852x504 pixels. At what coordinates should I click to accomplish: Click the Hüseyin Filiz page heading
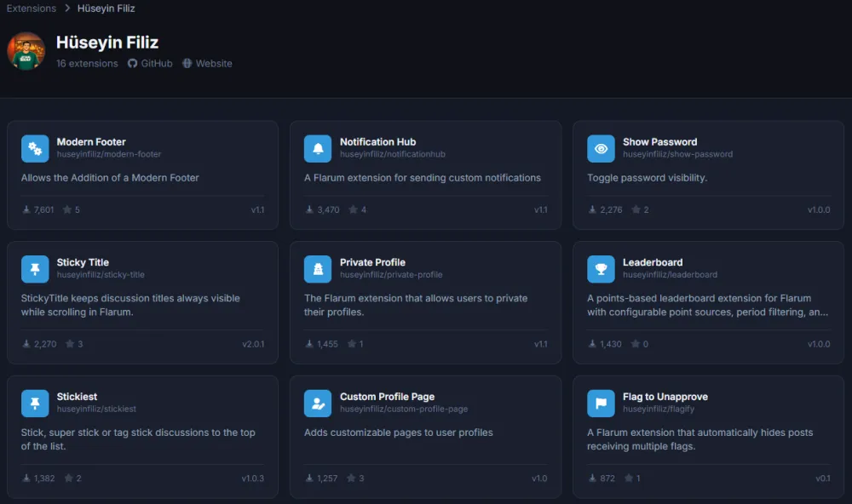pyautogui.click(x=107, y=43)
